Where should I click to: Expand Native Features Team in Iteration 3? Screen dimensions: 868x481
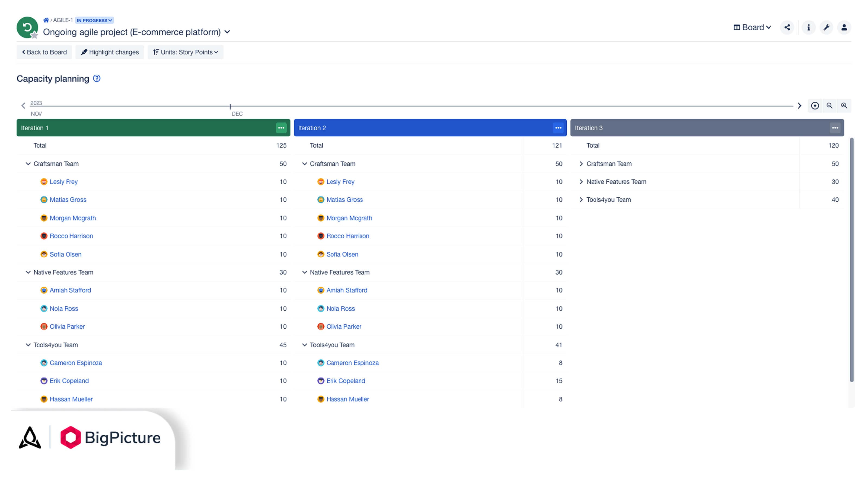(581, 182)
